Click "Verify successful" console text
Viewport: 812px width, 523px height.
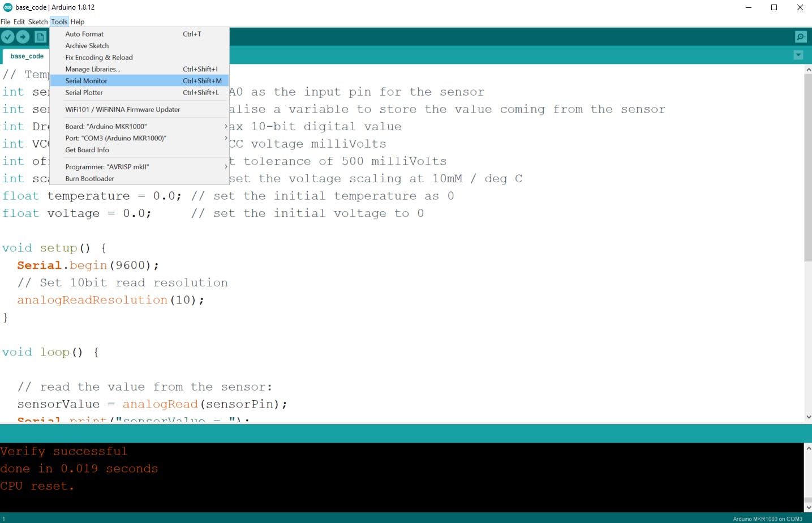coord(64,452)
